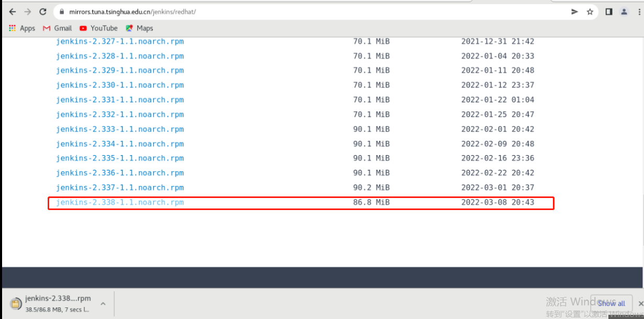
Task: Open the Gmail bookmark
Action: pyautogui.click(x=58, y=28)
